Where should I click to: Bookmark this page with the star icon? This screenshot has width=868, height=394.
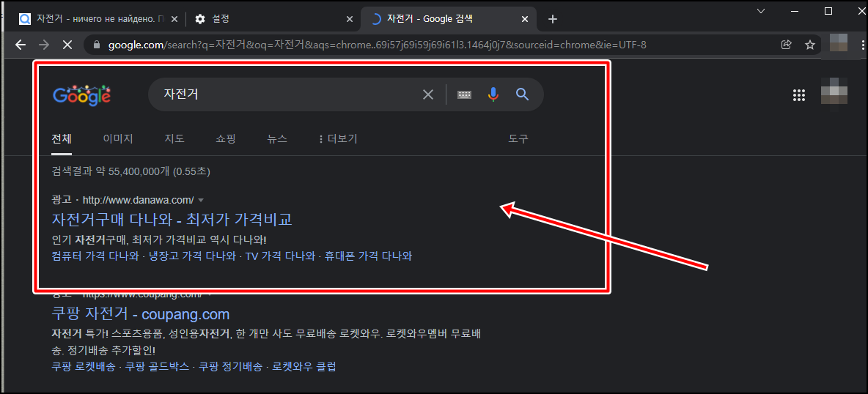click(810, 45)
